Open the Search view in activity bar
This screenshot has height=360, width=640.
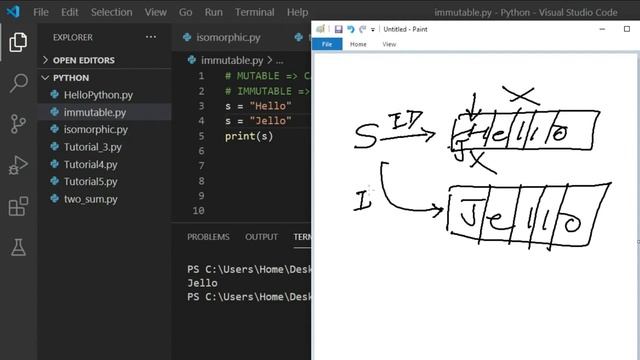click(x=18, y=83)
